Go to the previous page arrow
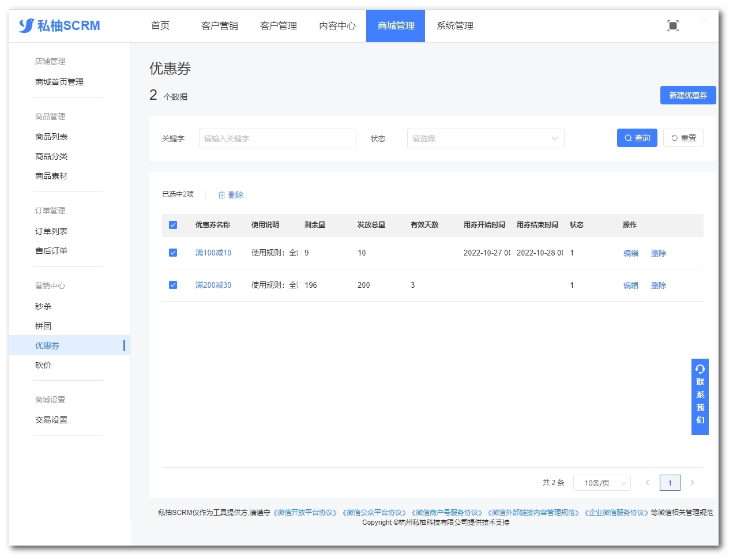 tap(648, 483)
